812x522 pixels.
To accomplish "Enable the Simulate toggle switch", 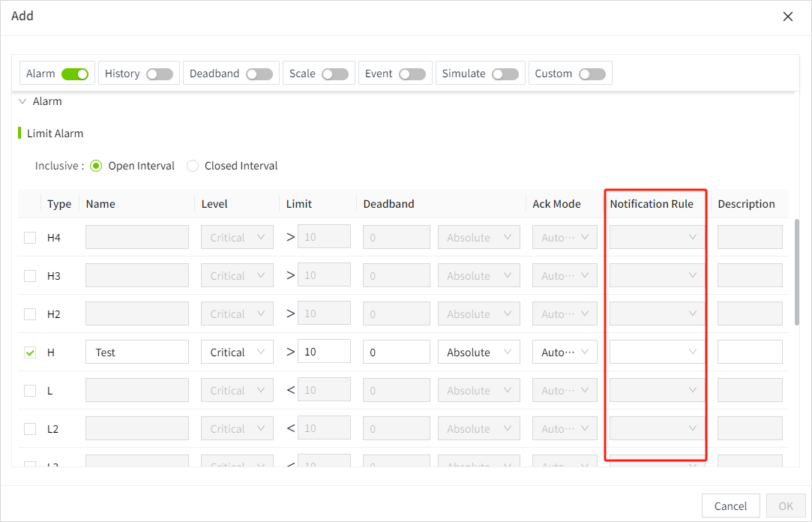I will coord(505,74).
